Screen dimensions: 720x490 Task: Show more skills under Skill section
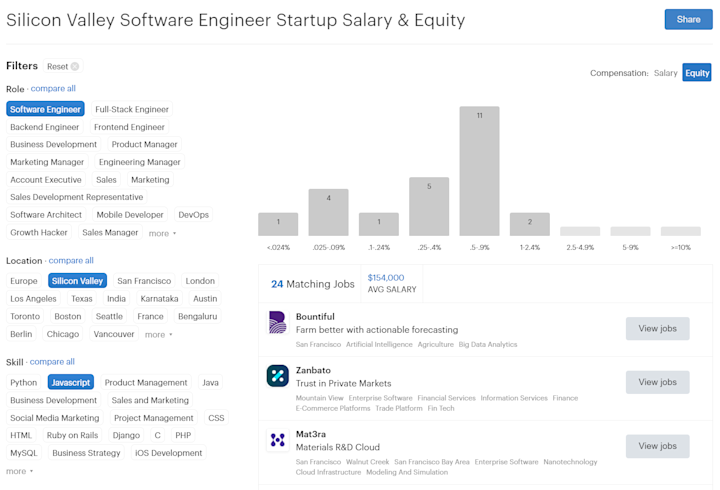[x=19, y=471]
